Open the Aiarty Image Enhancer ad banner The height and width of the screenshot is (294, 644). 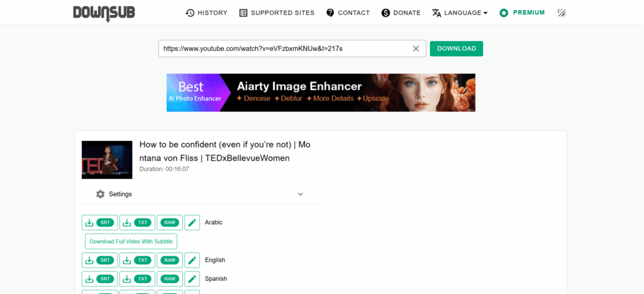pyautogui.click(x=321, y=93)
